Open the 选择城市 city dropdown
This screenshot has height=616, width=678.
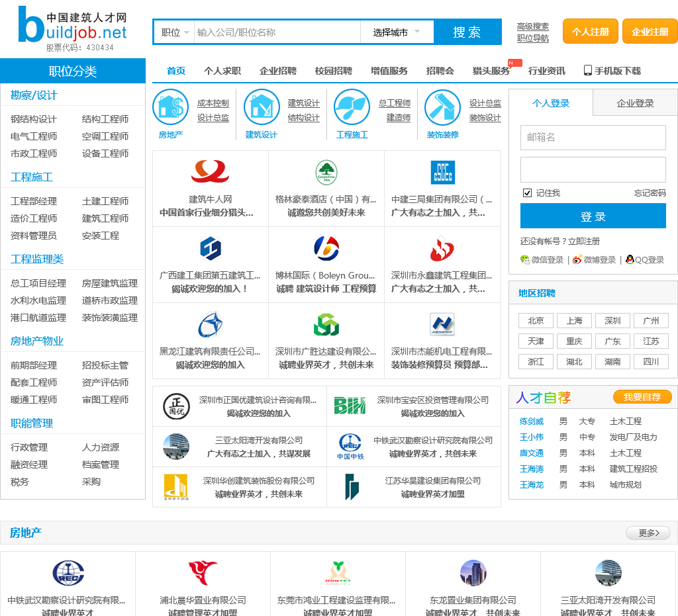(x=397, y=32)
